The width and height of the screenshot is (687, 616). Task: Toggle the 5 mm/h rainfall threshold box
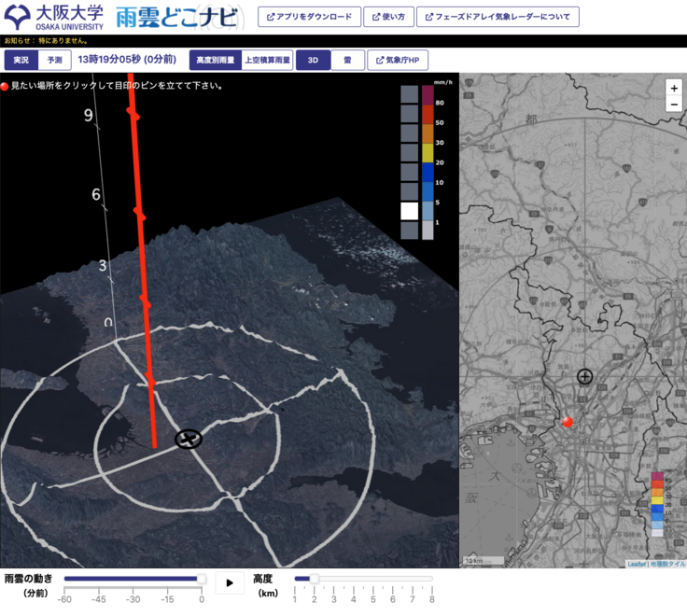click(x=410, y=191)
